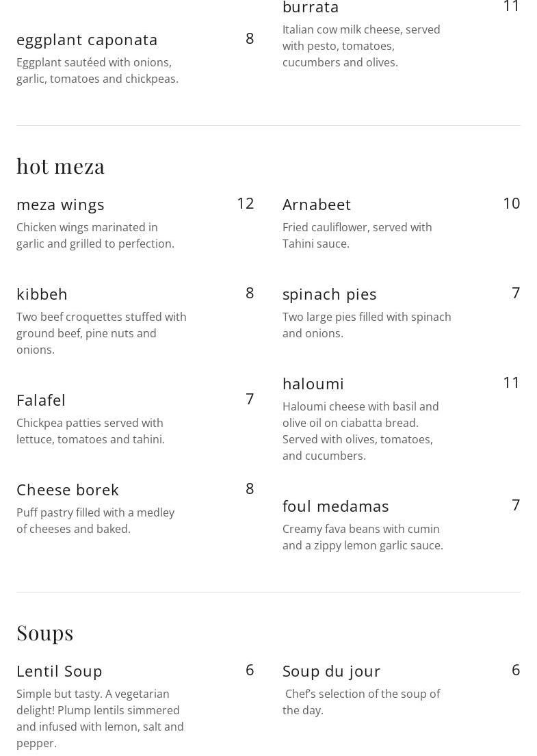Click the fried cauliflower Tahini description
The width and height of the screenshot is (537, 756).
(x=356, y=235)
